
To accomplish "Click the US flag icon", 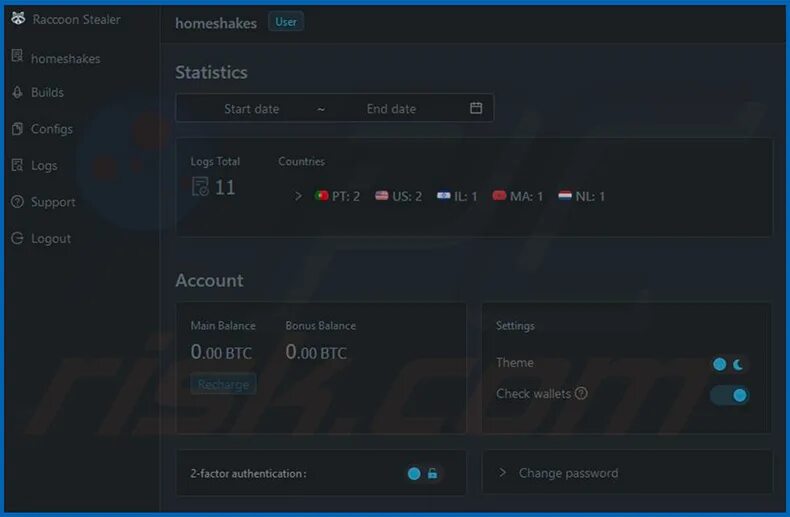I will coord(381,196).
